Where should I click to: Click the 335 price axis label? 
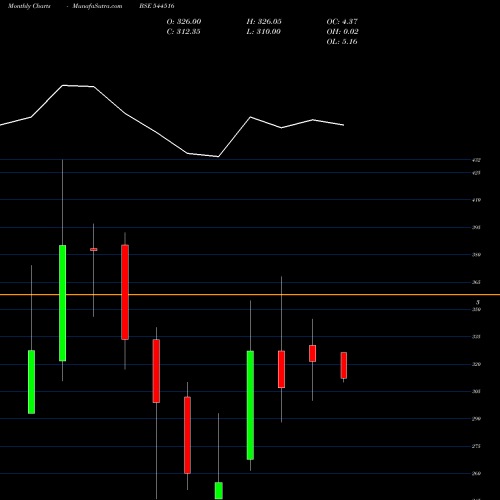[x=476, y=337]
